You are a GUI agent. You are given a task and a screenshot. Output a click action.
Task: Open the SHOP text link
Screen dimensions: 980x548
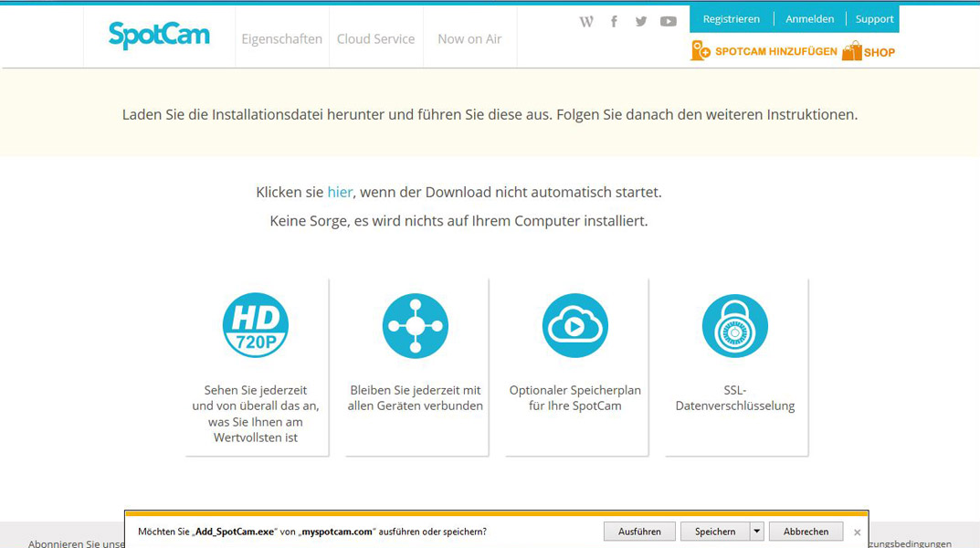point(880,52)
